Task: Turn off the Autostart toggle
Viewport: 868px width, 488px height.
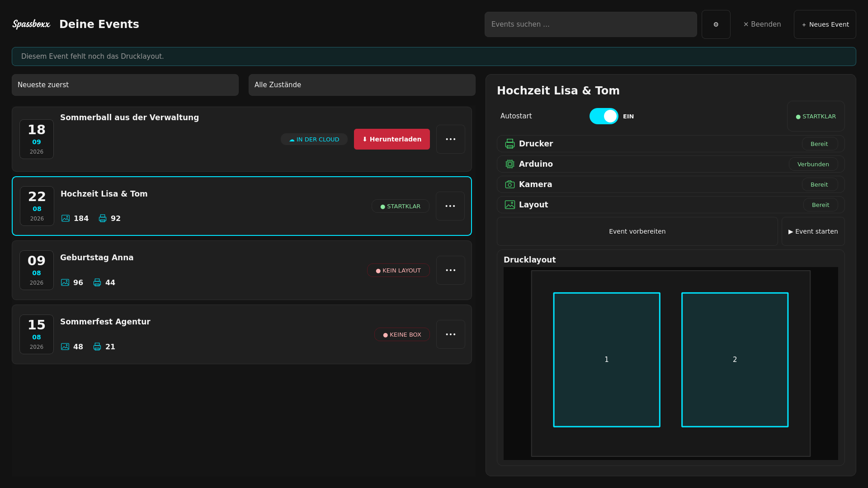Action: tap(604, 116)
